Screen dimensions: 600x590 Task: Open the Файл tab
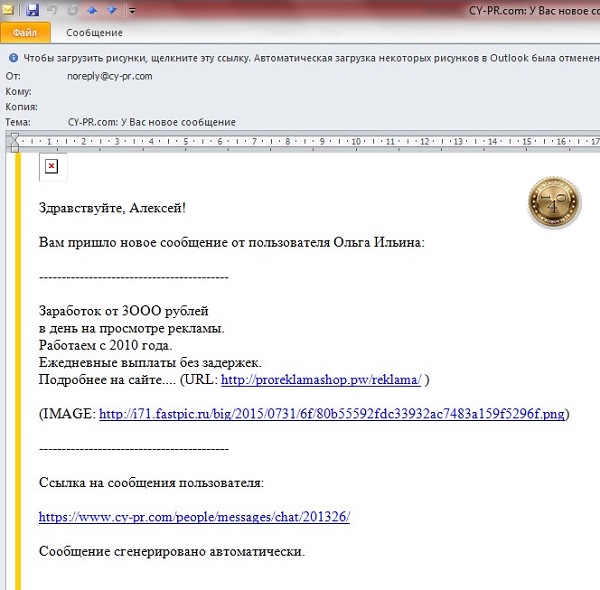[25, 33]
